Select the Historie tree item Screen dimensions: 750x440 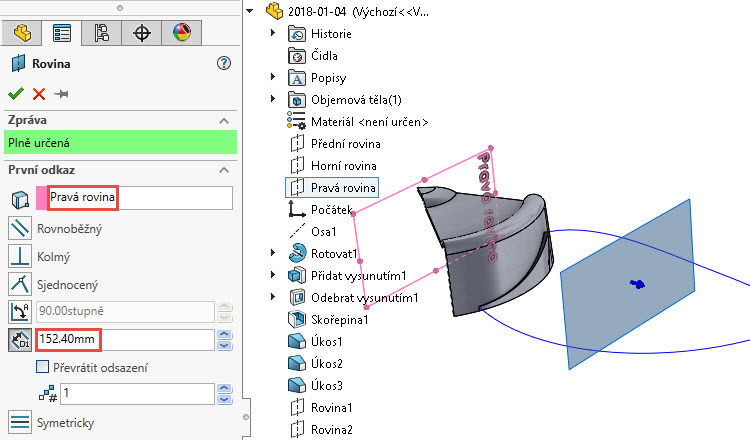pos(331,34)
